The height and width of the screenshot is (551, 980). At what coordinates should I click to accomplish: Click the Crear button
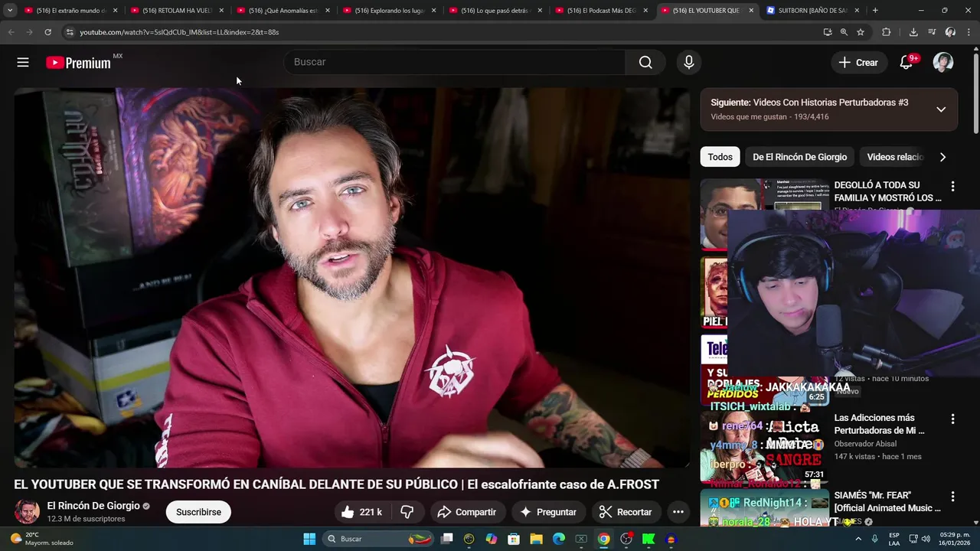(859, 63)
